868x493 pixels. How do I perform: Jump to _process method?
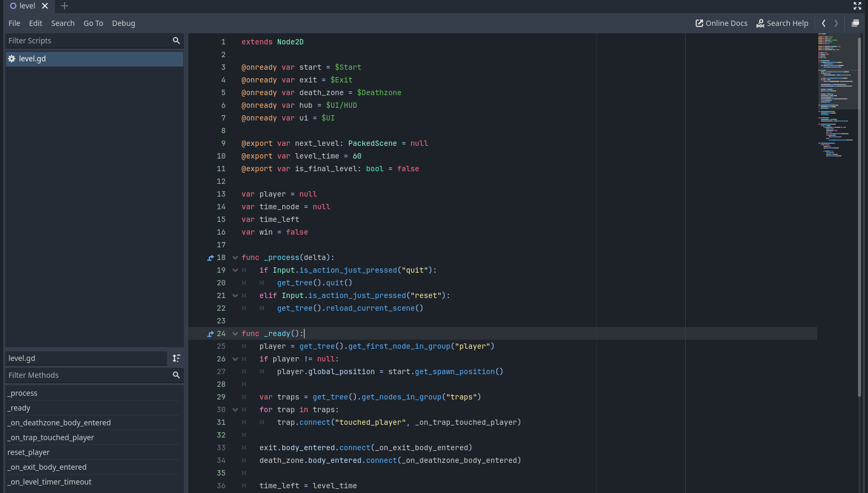[93, 393]
